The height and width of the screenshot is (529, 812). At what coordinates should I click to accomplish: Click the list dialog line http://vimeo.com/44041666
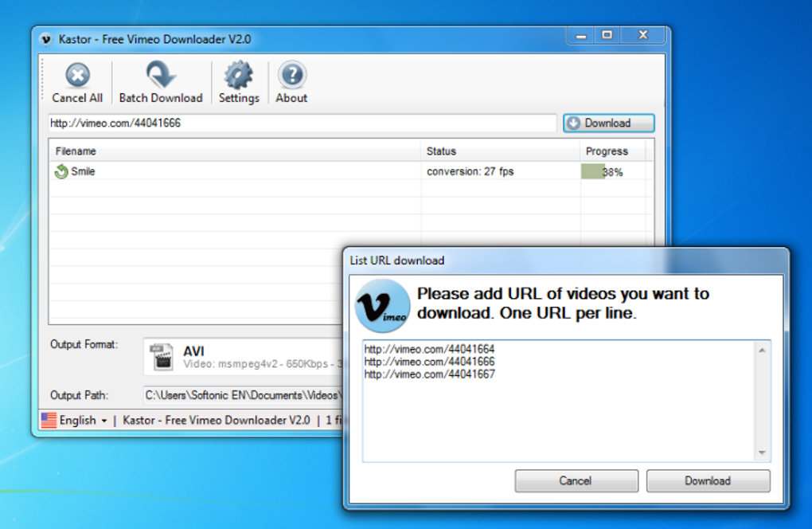tap(429, 362)
